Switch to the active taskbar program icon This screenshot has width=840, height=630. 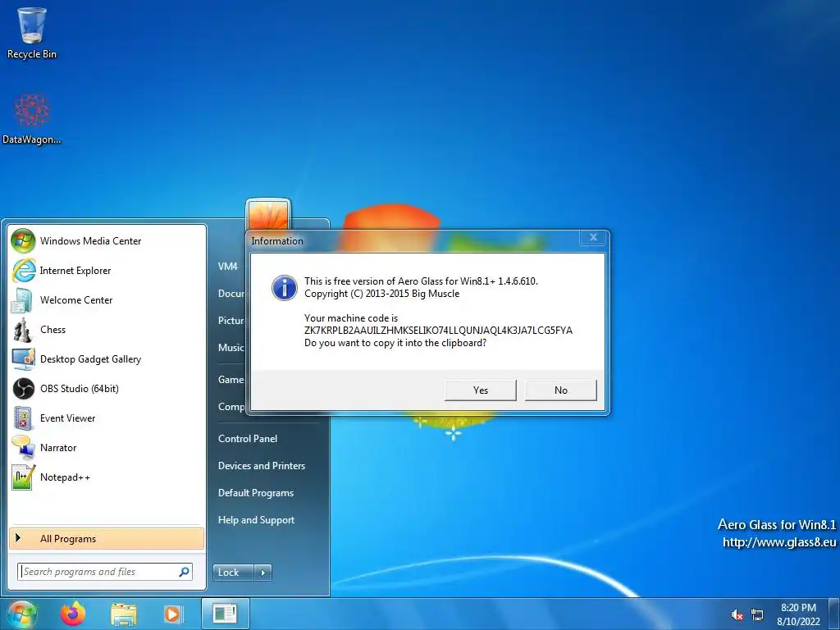coord(225,614)
